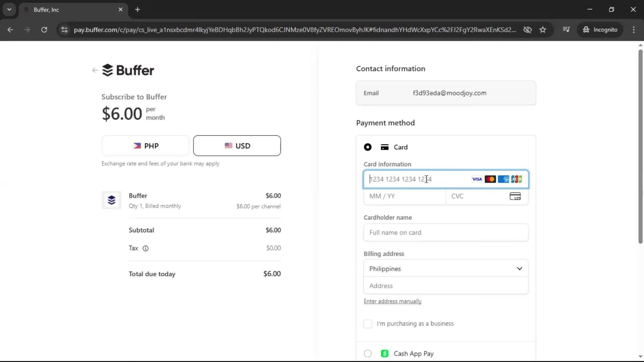
Task: Select PHP as the payment currency
Action: coord(145,145)
